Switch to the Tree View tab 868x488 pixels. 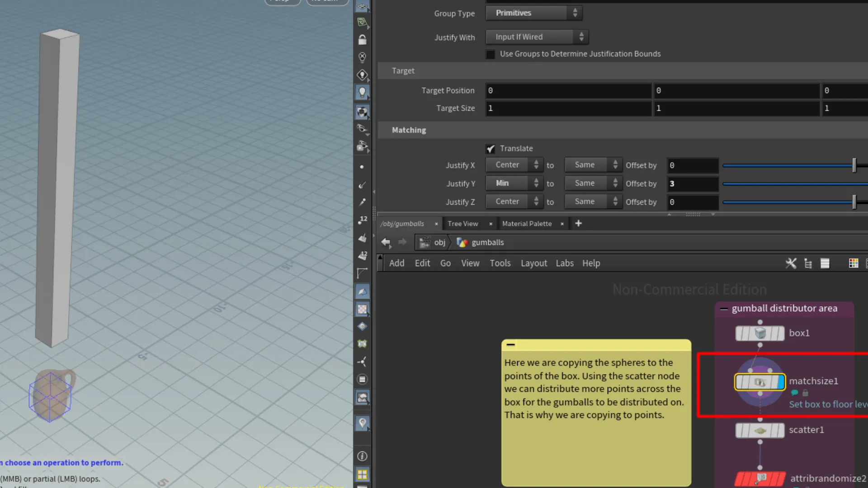(462, 224)
